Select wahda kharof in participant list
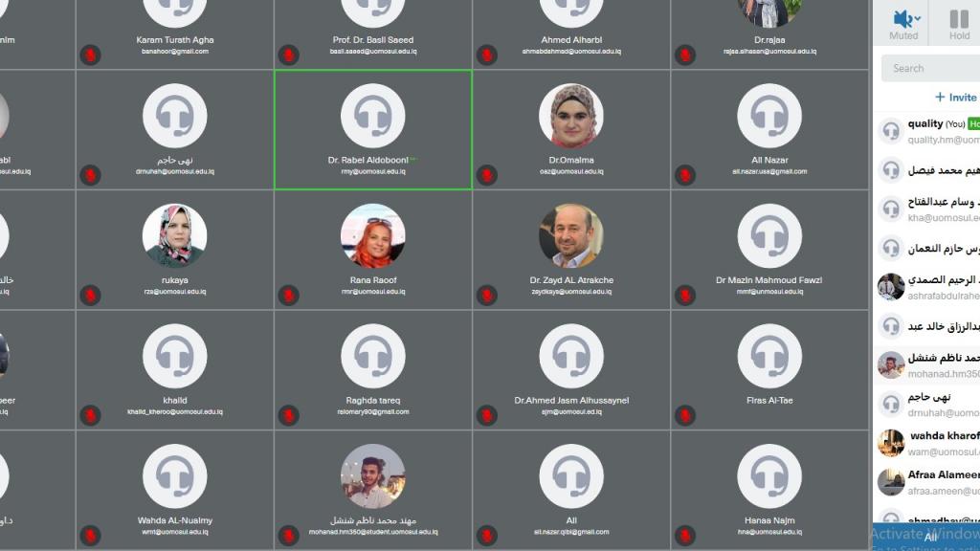Viewport: 980px width, 551px height. [x=926, y=443]
